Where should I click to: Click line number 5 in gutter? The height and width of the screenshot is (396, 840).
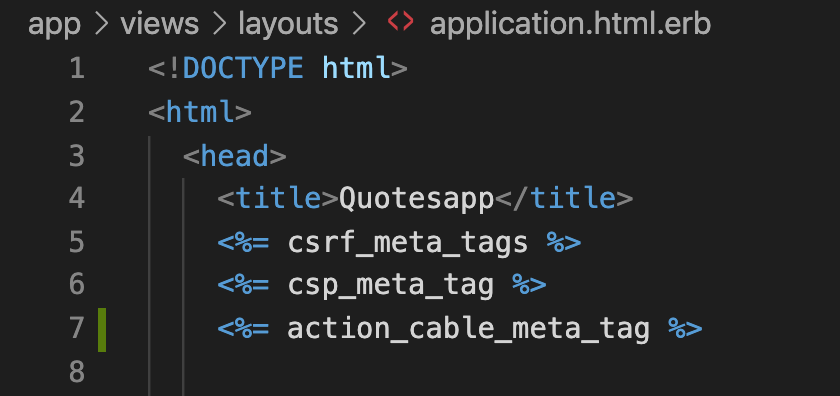tap(77, 242)
